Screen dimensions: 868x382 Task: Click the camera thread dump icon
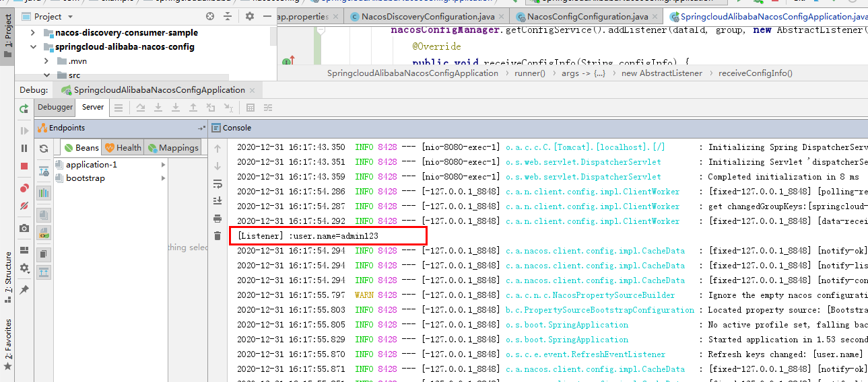(24, 229)
